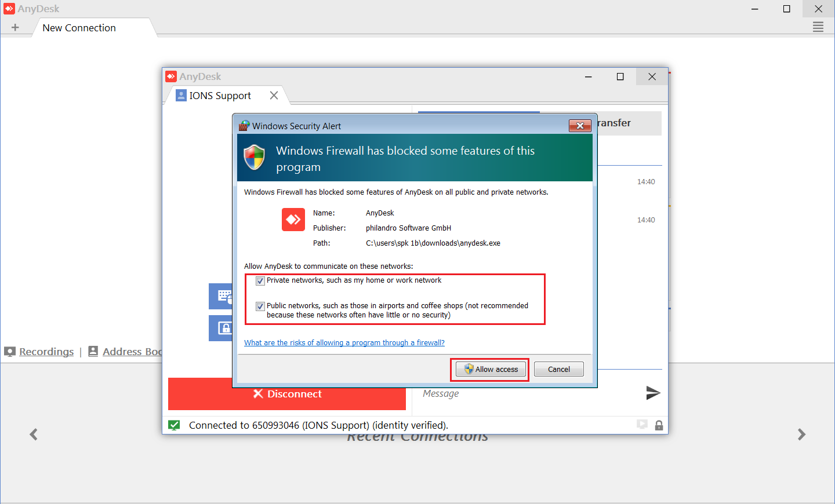Close the IONS Support tab
835x504 pixels.
point(274,96)
